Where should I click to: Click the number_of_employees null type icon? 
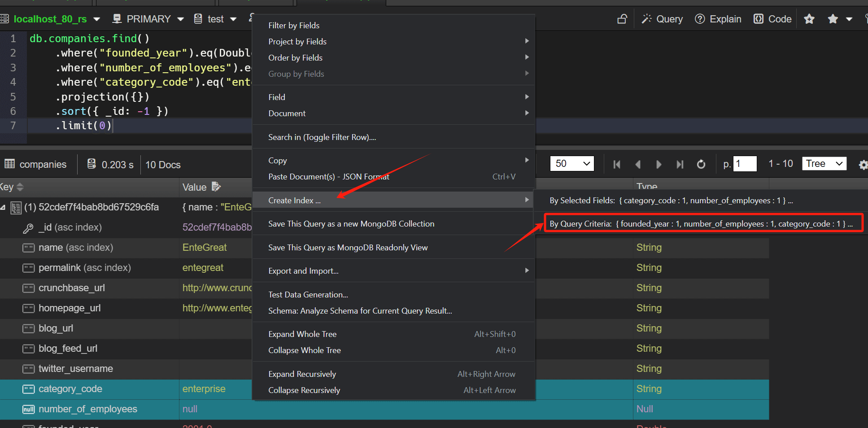(29, 410)
